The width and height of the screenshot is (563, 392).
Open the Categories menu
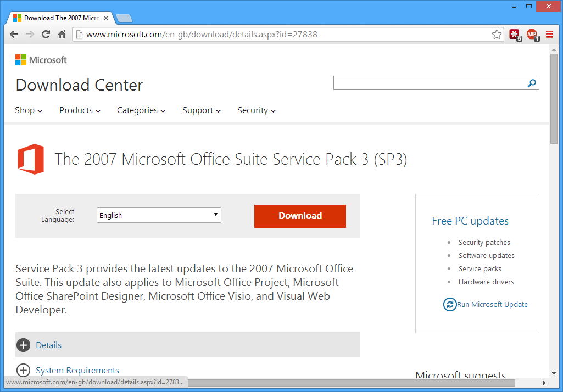pyautogui.click(x=141, y=110)
